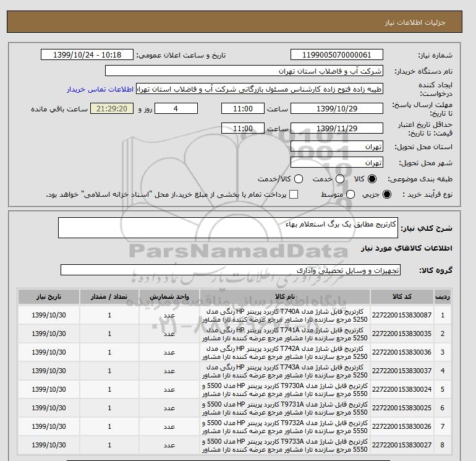
Task: Select the کالا/خدمت radio button
Action: point(299,179)
